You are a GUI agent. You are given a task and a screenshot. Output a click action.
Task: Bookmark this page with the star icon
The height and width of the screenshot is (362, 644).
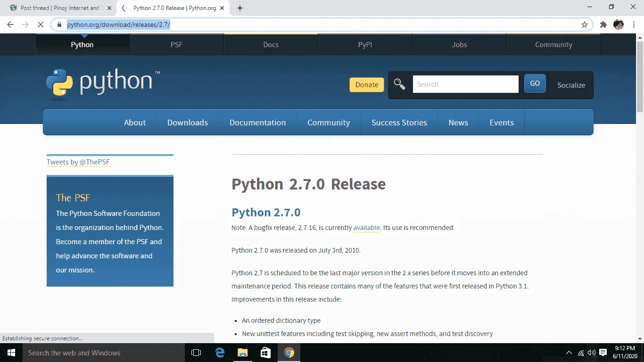[x=585, y=25]
